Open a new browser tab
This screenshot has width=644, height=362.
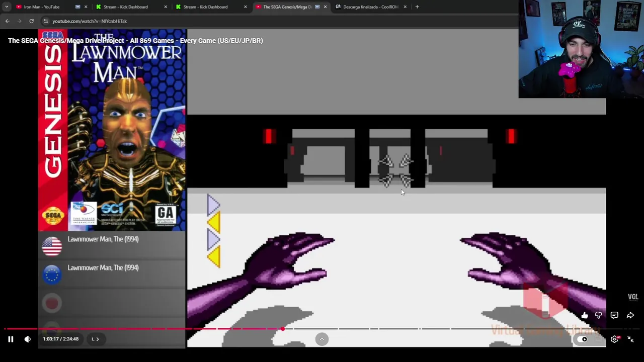tap(417, 7)
